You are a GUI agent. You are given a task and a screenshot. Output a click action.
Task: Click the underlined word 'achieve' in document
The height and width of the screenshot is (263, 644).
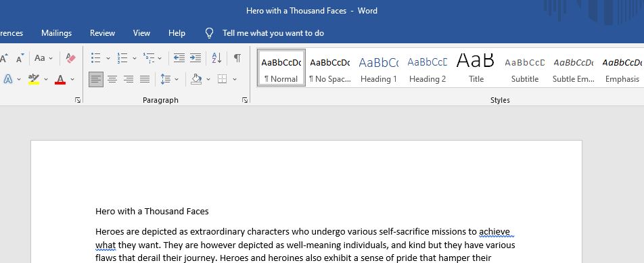[x=495, y=232]
